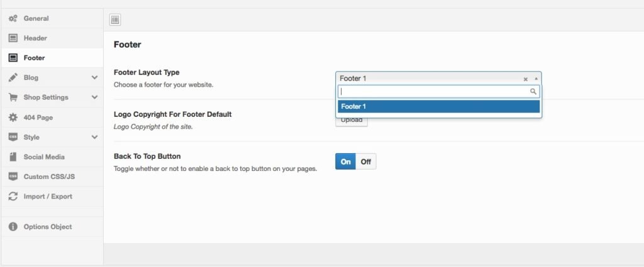
Task: Click the 404 Page gear icon
Action: pos(13,117)
